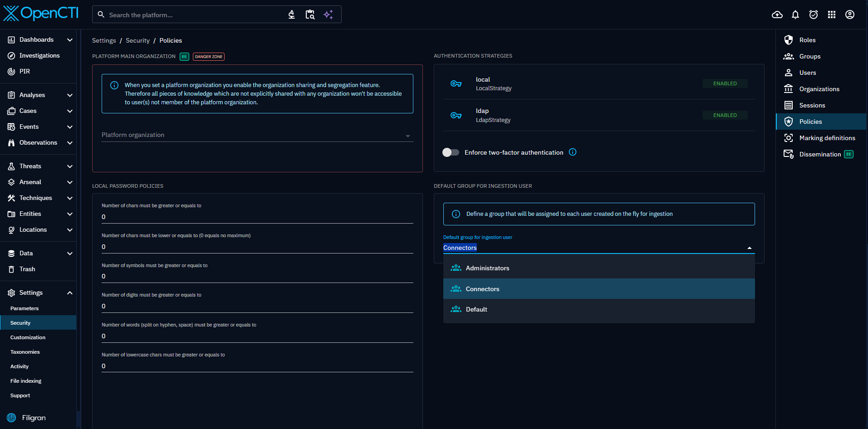Click the EE badge beside Platform Main Organization
This screenshot has width=868, height=429.
[184, 57]
